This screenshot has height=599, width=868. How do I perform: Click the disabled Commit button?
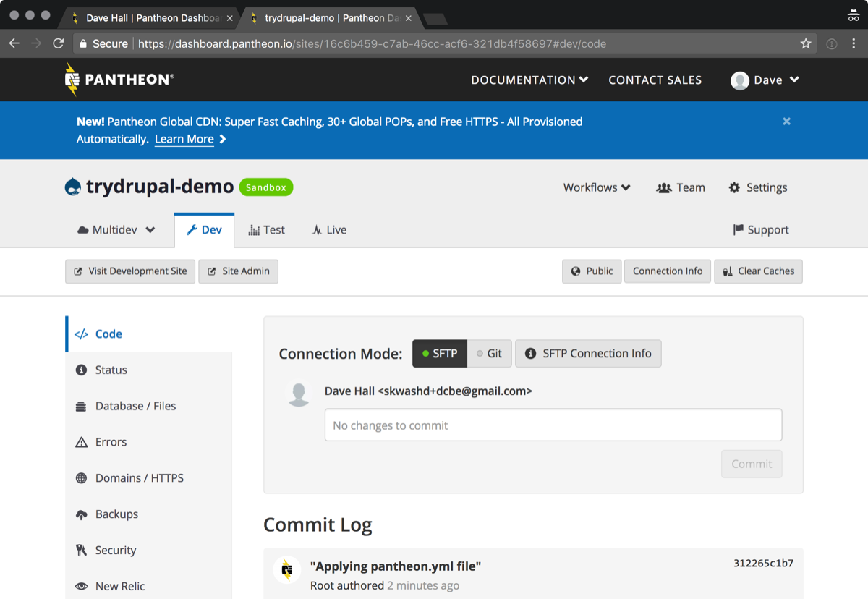coord(752,464)
